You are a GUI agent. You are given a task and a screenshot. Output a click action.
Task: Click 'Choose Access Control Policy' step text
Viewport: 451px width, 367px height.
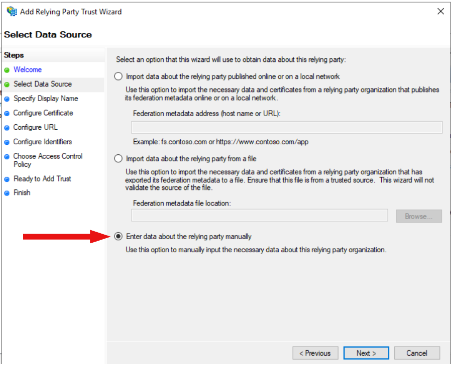pos(48,160)
